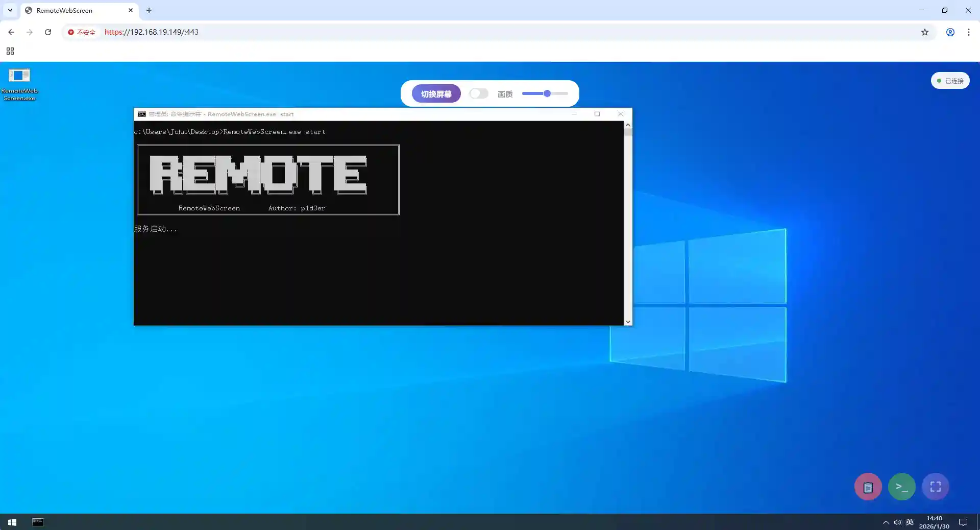The width and height of the screenshot is (980, 530).
Task: Click the 服务启动... text in console
Action: click(x=156, y=229)
